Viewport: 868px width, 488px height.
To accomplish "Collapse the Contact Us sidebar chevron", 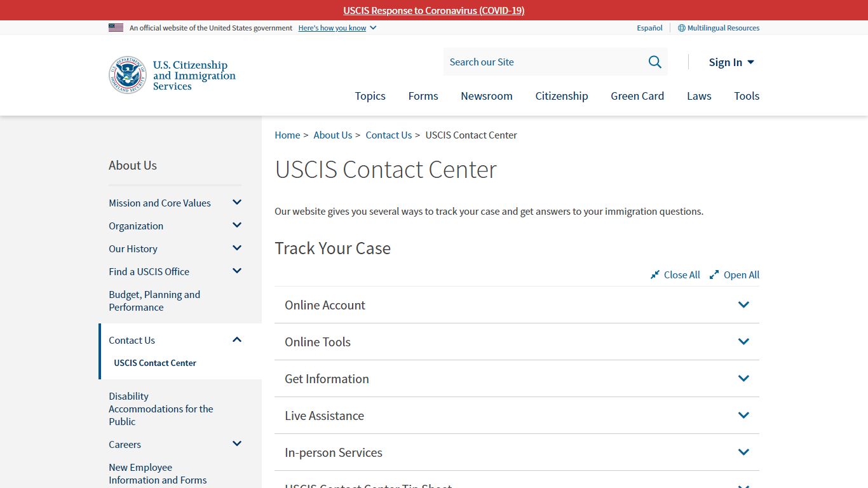I will tap(237, 340).
